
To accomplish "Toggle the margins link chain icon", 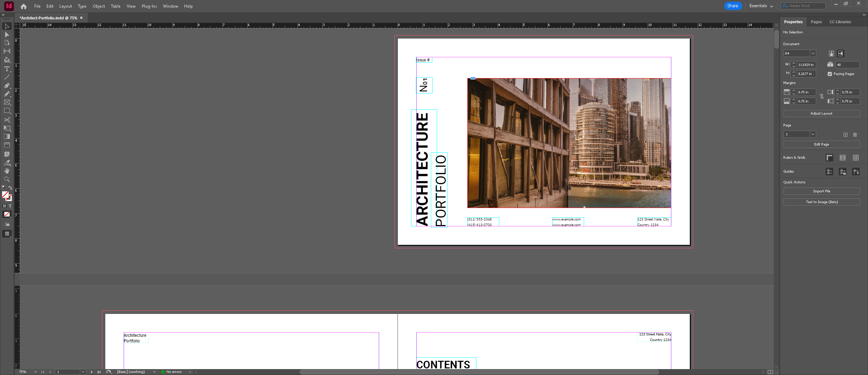I will (821, 97).
